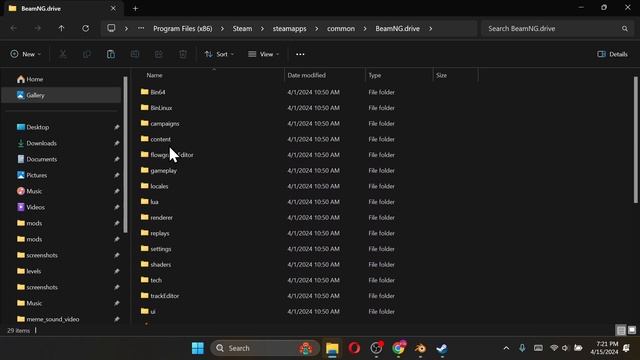
Task: Show hidden system tray icons
Action: point(506,348)
